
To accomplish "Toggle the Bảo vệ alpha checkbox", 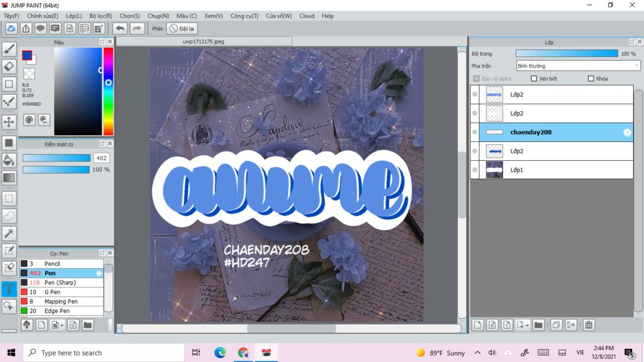I will tap(476, 79).
